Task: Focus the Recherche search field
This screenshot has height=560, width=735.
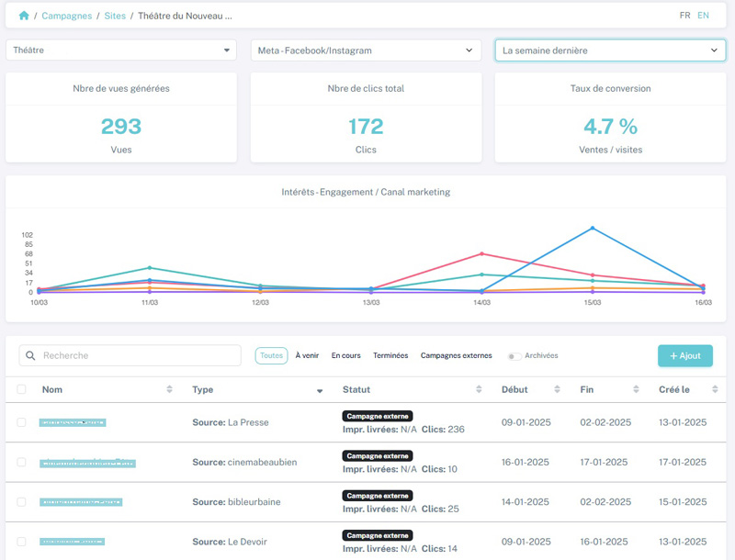Action: tap(138, 356)
